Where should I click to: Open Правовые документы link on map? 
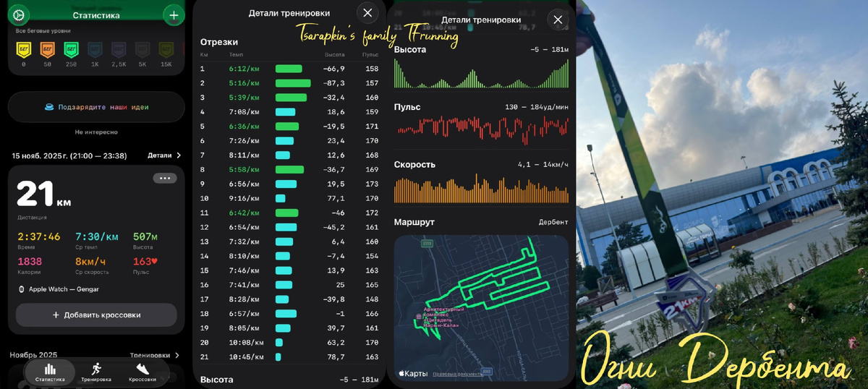(457, 374)
